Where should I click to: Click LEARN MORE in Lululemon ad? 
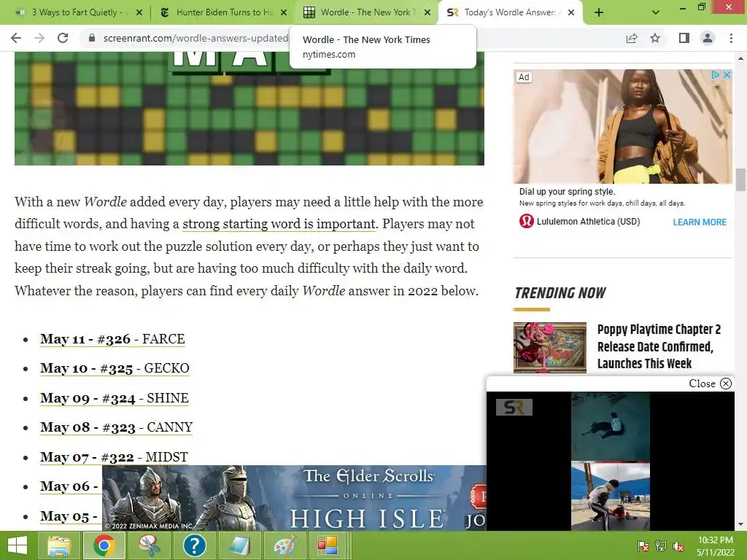point(700,222)
